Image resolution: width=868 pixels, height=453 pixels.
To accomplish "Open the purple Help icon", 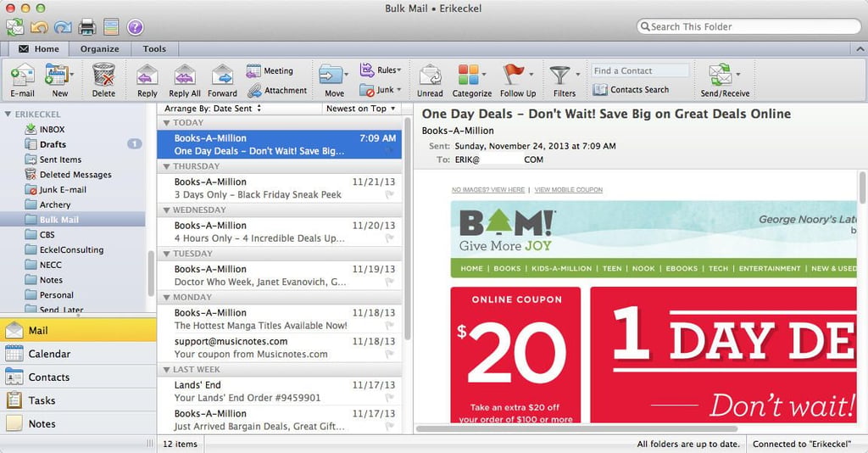I will click(135, 26).
